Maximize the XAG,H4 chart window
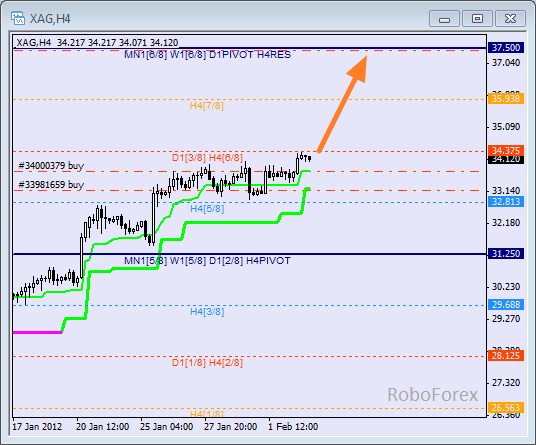Viewport: 536px width, 445px height. [477, 18]
